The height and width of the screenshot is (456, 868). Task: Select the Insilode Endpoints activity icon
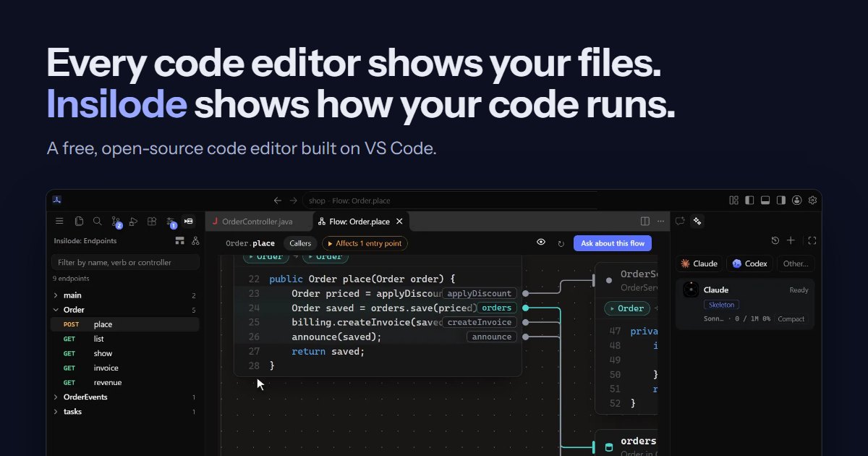point(189,221)
